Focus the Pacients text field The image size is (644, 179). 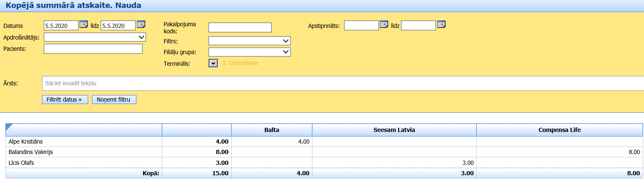[x=93, y=49]
